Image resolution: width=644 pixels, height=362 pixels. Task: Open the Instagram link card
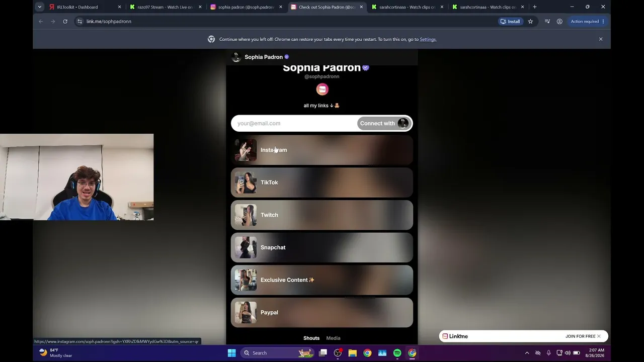point(322,150)
